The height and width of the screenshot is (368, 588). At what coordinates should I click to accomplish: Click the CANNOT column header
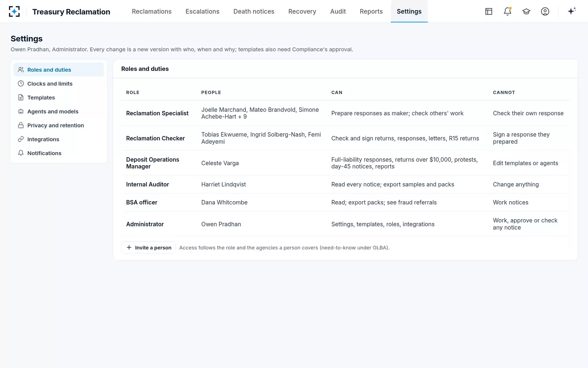pyautogui.click(x=504, y=92)
